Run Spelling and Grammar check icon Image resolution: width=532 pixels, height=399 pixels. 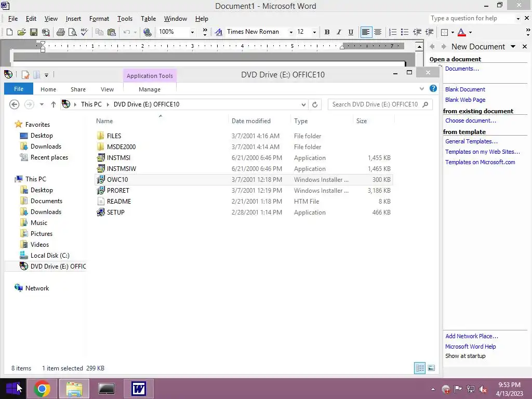point(85,32)
